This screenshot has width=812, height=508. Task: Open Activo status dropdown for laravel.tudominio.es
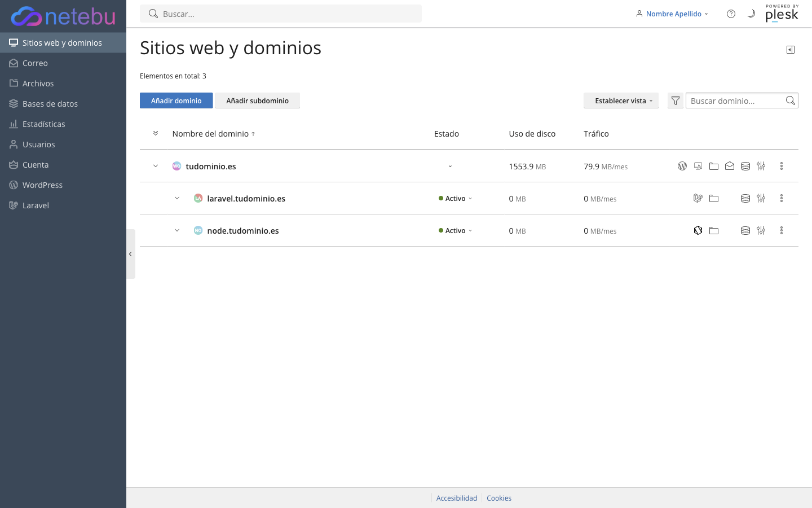[x=456, y=199]
